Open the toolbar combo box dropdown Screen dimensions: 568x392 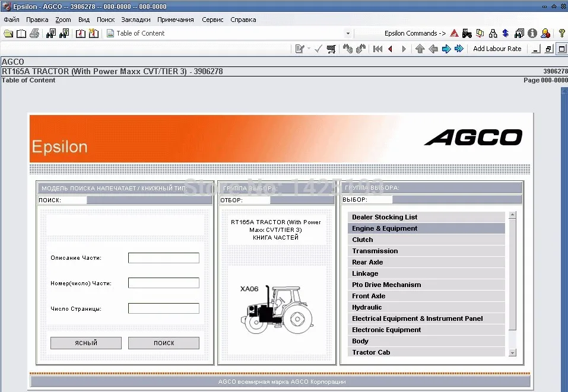(x=348, y=33)
